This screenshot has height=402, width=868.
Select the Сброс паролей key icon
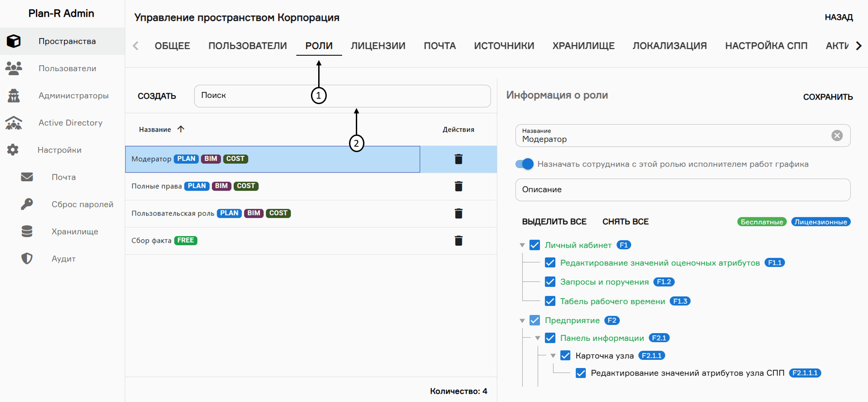click(x=27, y=204)
